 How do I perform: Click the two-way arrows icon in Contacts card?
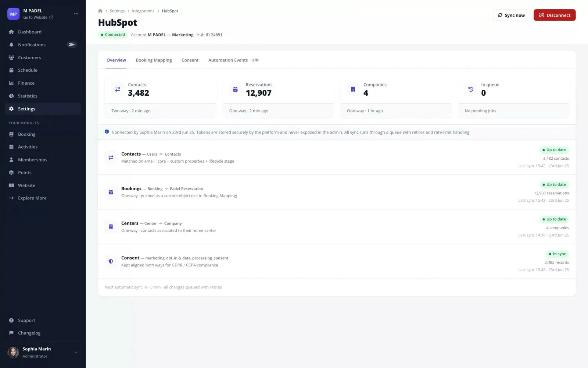[118, 89]
